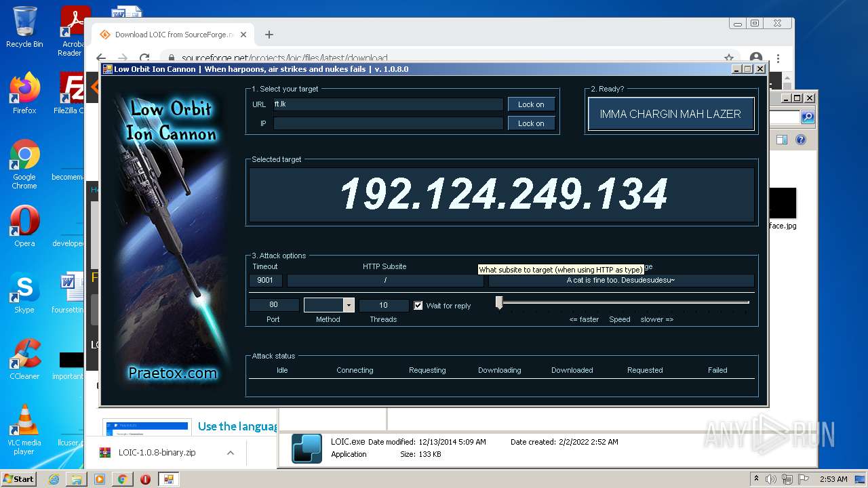Expand LOIC-1.0.8-binary.zip download options chevron
868x488 pixels.
pos(231,453)
